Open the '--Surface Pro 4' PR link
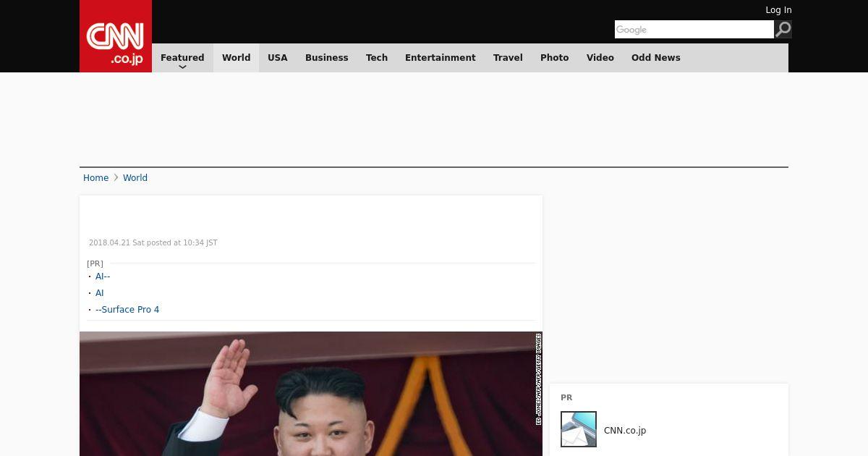Screen dimensions: 868x456 pos(127,310)
